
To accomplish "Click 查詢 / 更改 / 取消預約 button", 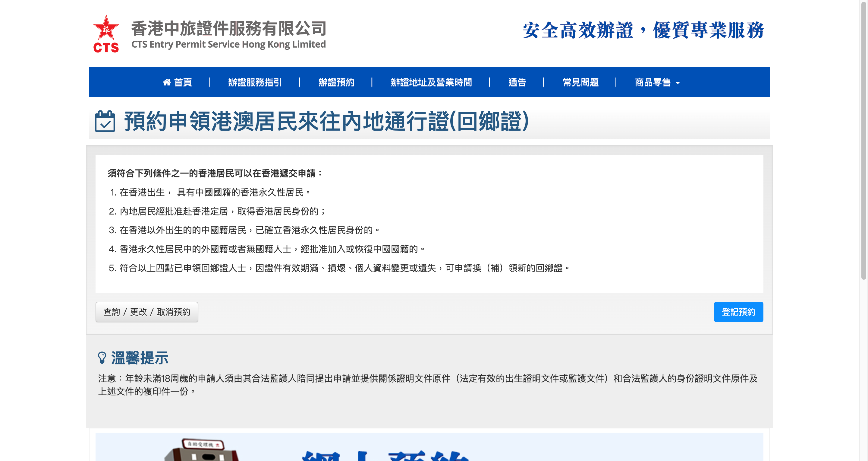I will pyautogui.click(x=146, y=312).
